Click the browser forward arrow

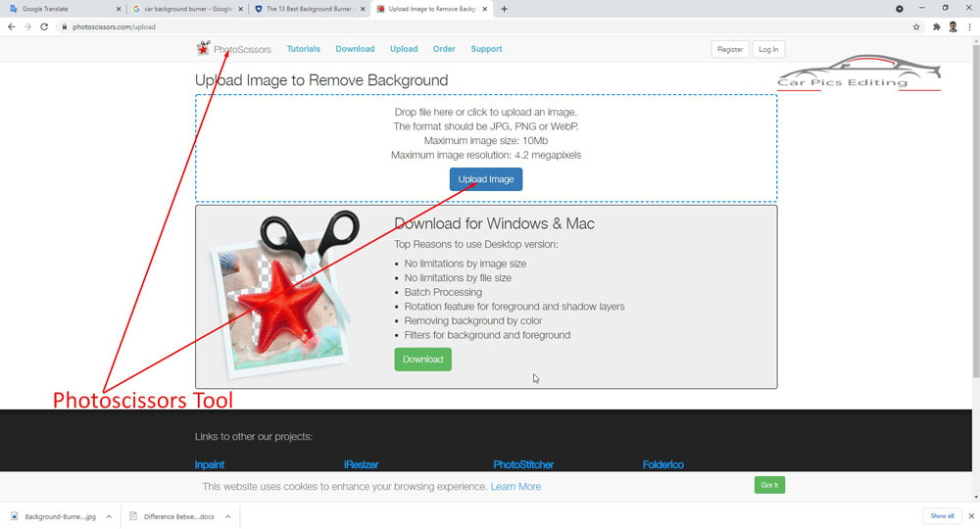click(27, 26)
